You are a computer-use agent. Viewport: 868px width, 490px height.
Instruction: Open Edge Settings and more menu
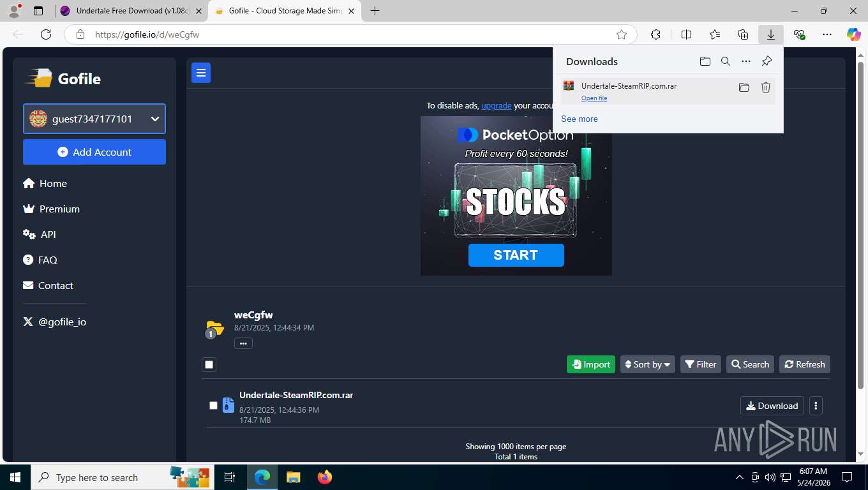(827, 34)
